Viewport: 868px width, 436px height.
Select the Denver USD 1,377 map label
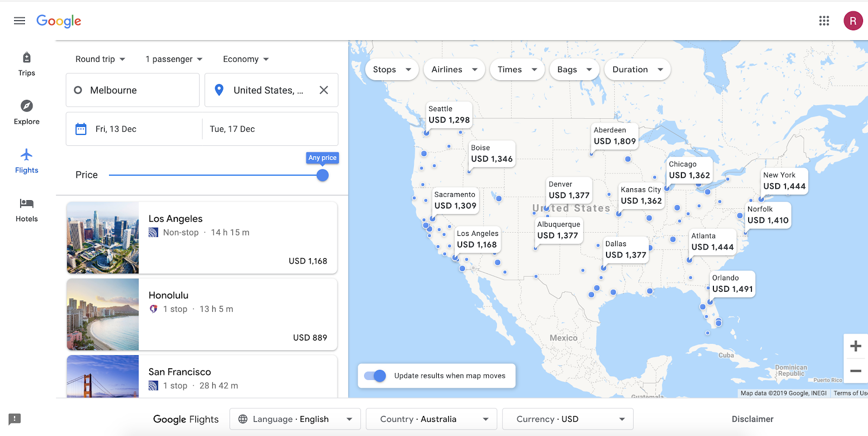569,190
